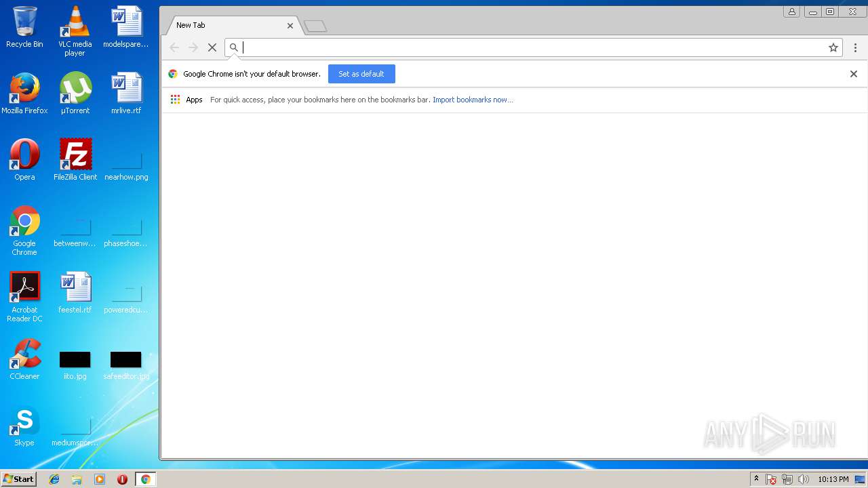Launch Internet Explorer from the taskbar

(54, 479)
